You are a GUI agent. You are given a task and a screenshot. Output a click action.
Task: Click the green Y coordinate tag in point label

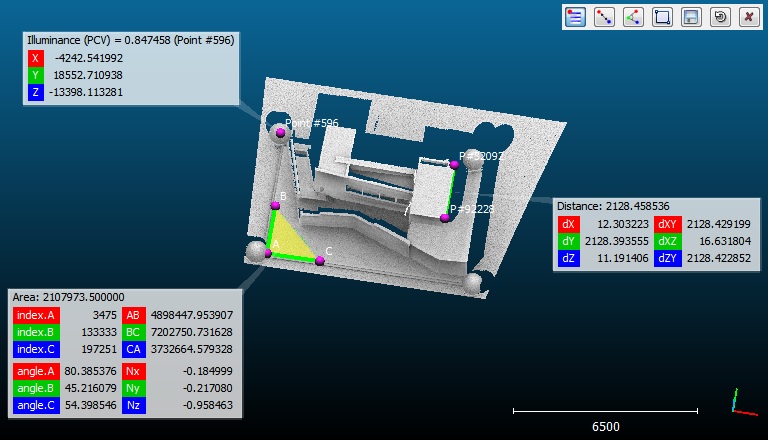[x=35, y=75]
